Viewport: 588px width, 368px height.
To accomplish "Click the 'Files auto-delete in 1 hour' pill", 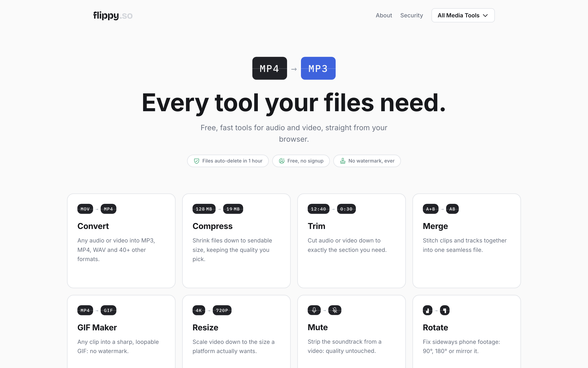I will point(228,161).
